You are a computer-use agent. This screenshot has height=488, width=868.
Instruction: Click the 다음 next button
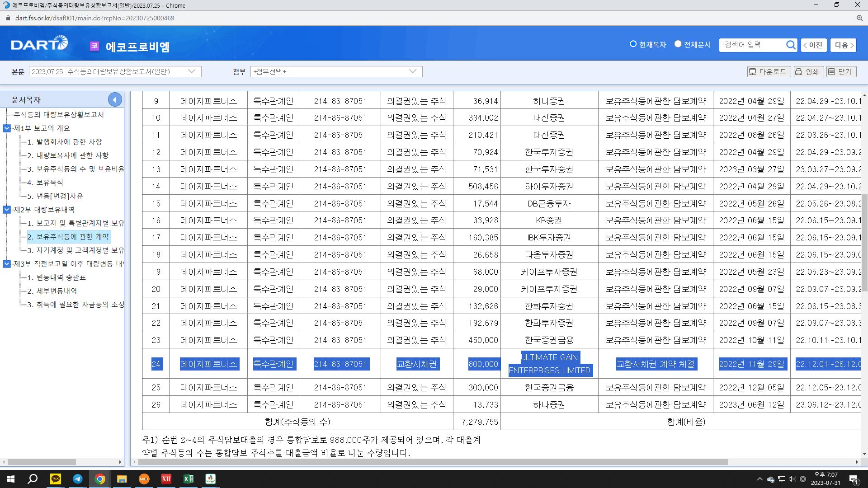843,45
